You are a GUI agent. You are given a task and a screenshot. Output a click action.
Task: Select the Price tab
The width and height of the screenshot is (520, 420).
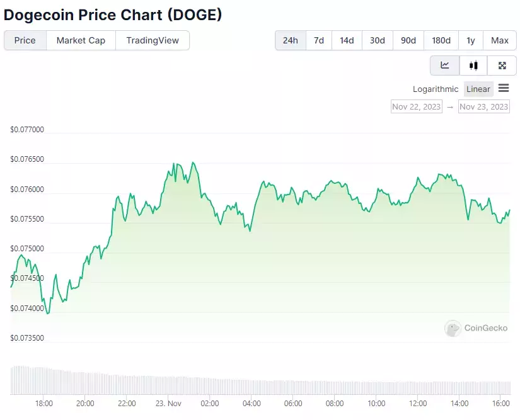pyautogui.click(x=25, y=40)
